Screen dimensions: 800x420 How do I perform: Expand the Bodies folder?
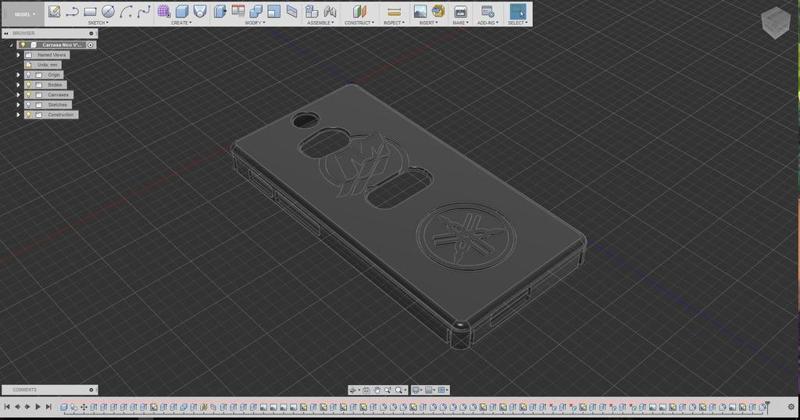pos(18,85)
